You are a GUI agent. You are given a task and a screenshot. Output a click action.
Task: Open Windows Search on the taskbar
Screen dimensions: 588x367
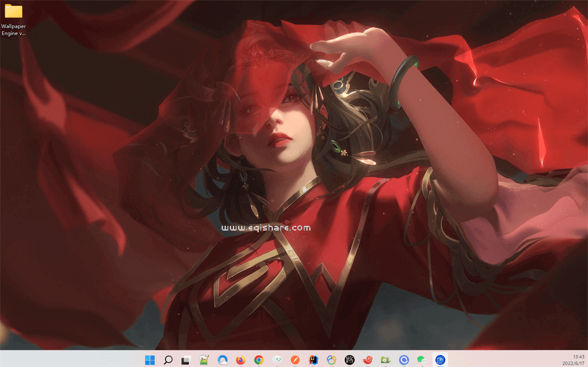pyautogui.click(x=168, y=359)
